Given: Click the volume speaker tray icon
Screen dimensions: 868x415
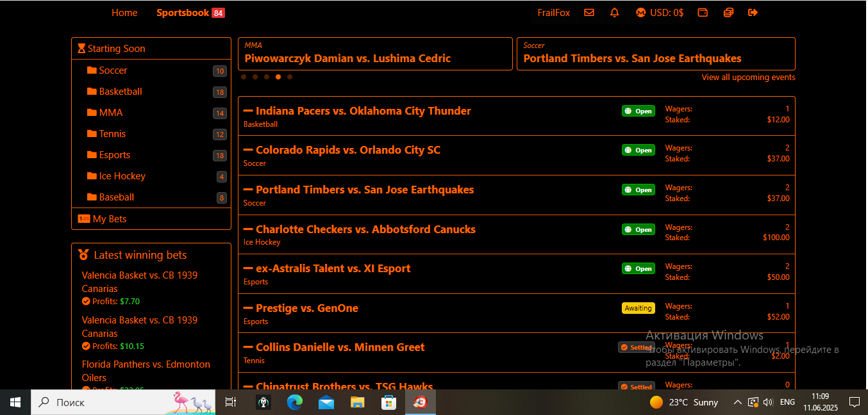Looking at the screenshot, I should click(768, 402).
